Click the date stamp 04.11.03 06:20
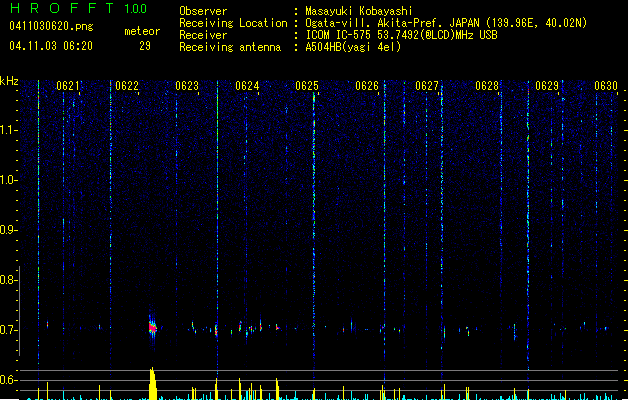Image resolution: width=629 pixels, height=400 pixels. (x=51, y=46)
